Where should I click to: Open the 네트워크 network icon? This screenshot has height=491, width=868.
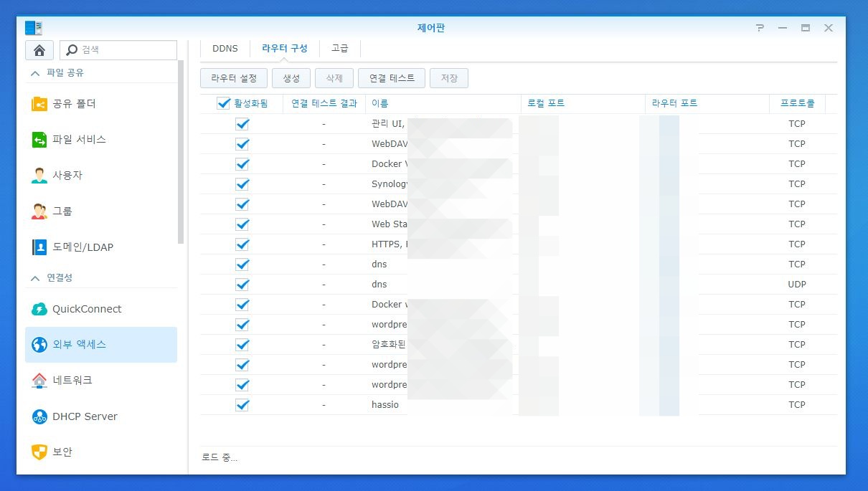[39, 381]
